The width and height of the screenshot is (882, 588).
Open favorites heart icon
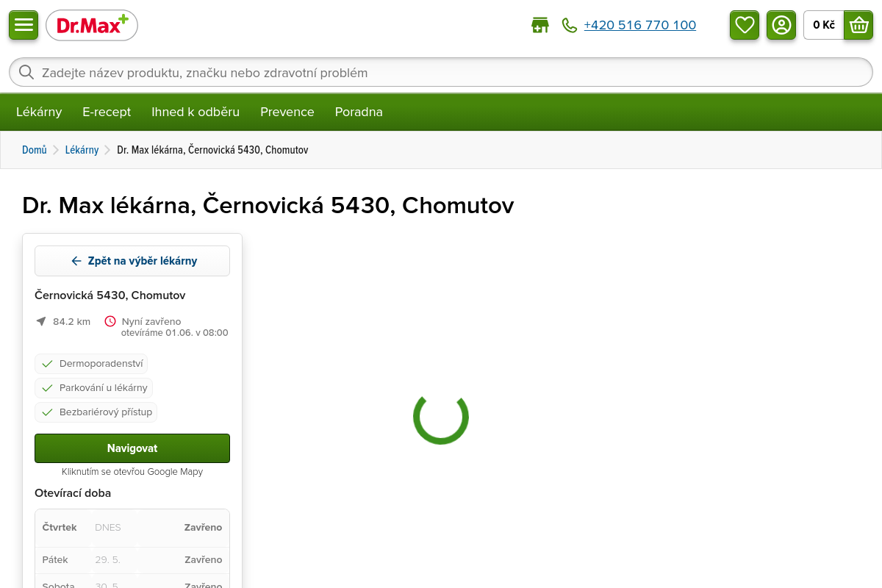tap(745, 25)
